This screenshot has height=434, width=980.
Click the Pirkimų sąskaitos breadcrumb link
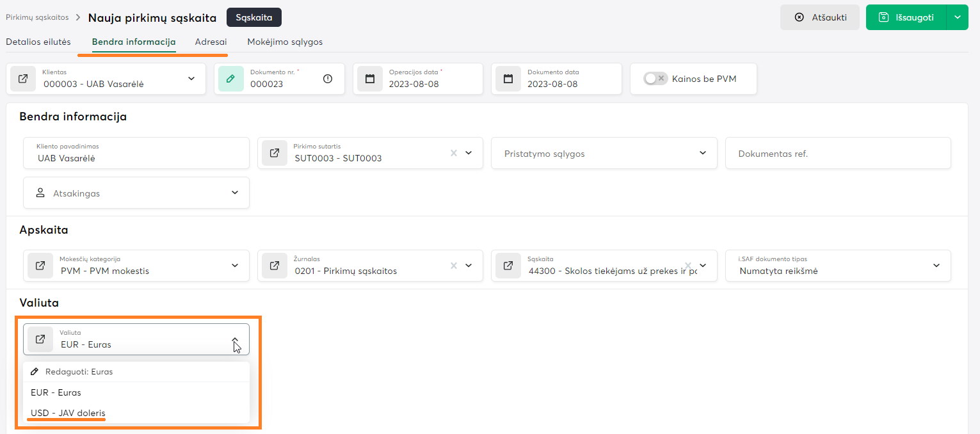[37, 17]
